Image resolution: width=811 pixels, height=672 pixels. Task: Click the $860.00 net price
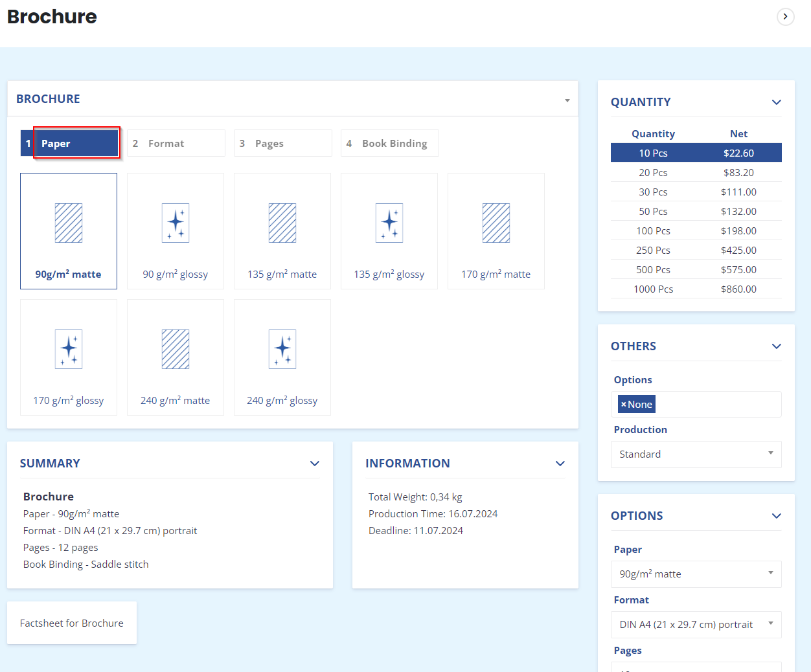click(738, 289)
